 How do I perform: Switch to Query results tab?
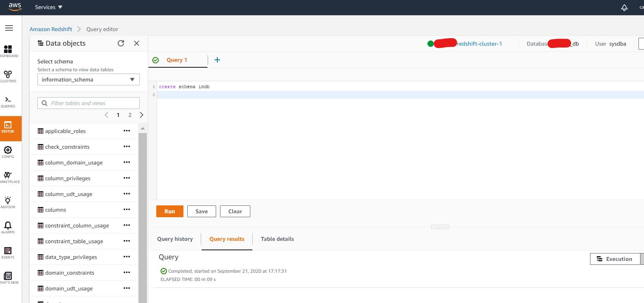227,239
